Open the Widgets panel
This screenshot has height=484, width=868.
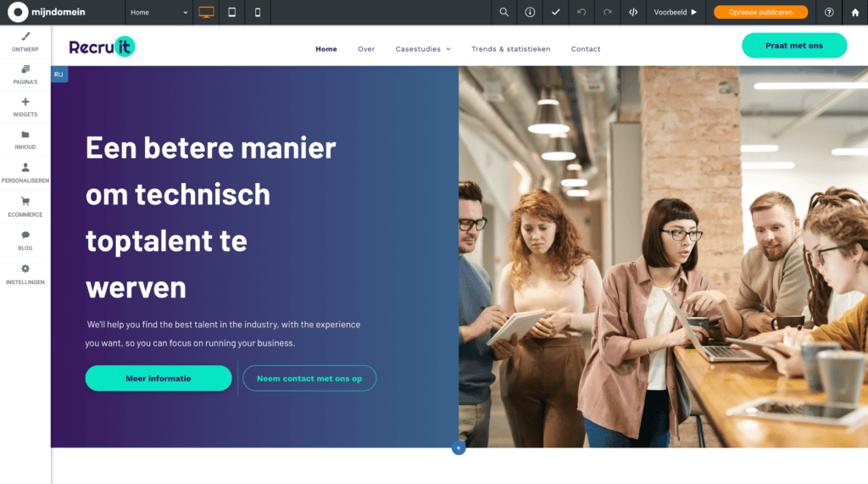coord(25,107)
